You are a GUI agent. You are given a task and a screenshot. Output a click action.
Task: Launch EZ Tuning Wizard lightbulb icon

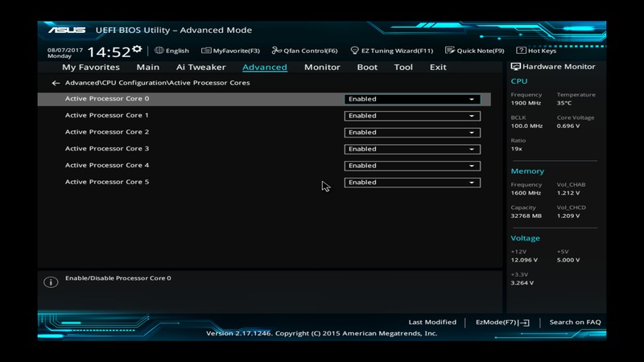pos(354,51)
